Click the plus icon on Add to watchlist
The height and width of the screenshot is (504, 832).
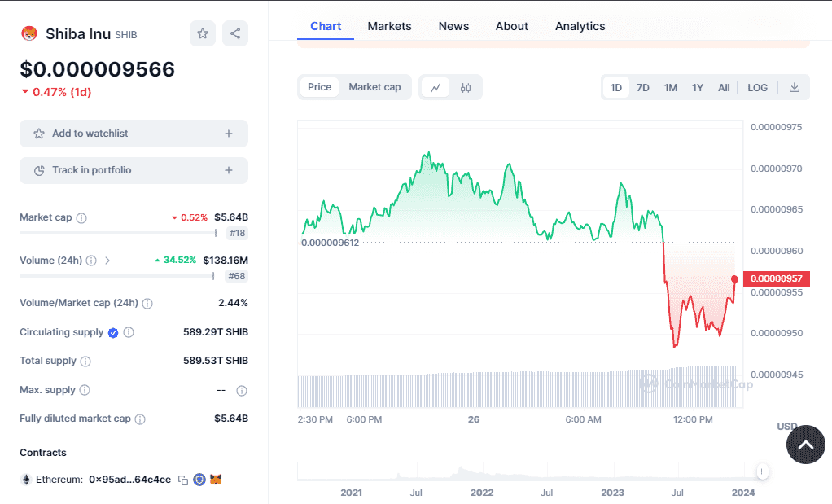(x=229, y=134)
